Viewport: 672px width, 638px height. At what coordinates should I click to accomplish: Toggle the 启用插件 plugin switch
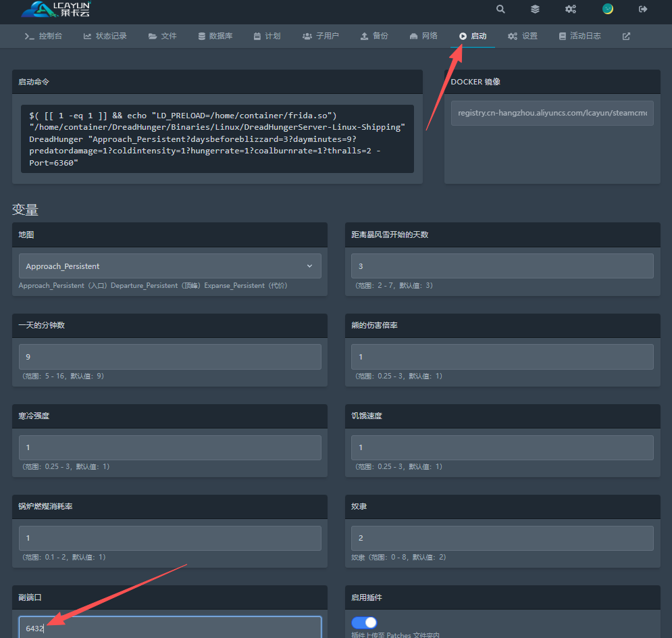pyautogui.click(x=364, y=622)
